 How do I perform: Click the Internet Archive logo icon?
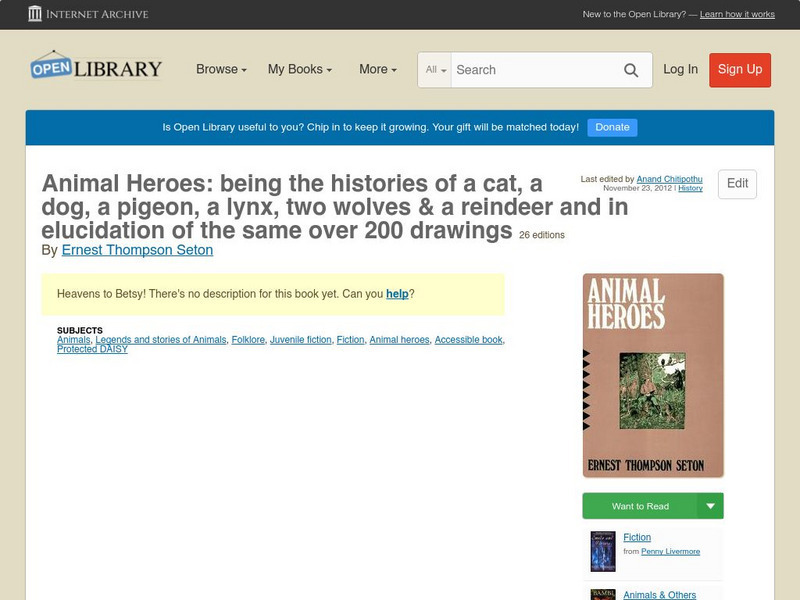pos(35,14)
